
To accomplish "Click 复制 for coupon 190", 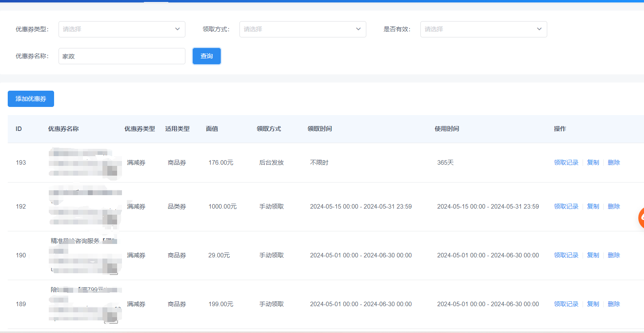I will 593,255.
